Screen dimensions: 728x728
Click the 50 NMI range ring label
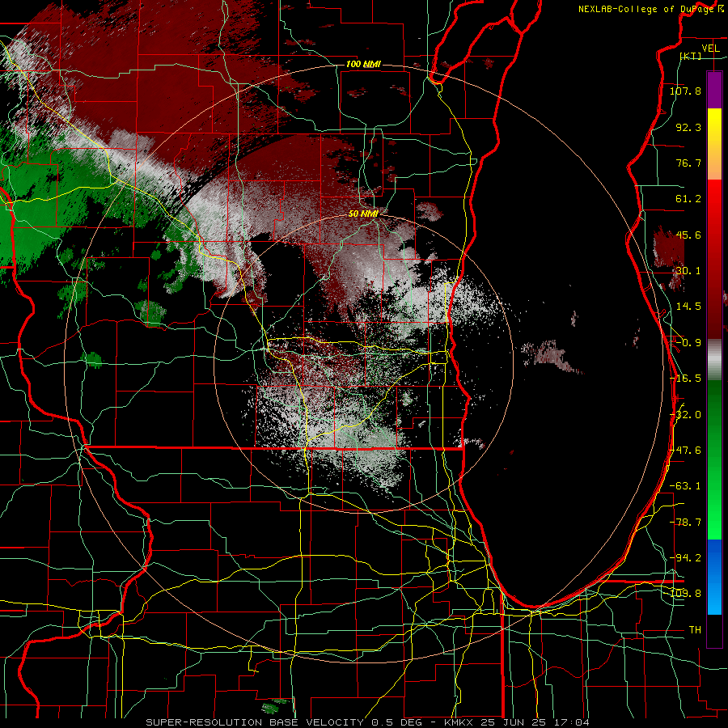tap(363, 214)
